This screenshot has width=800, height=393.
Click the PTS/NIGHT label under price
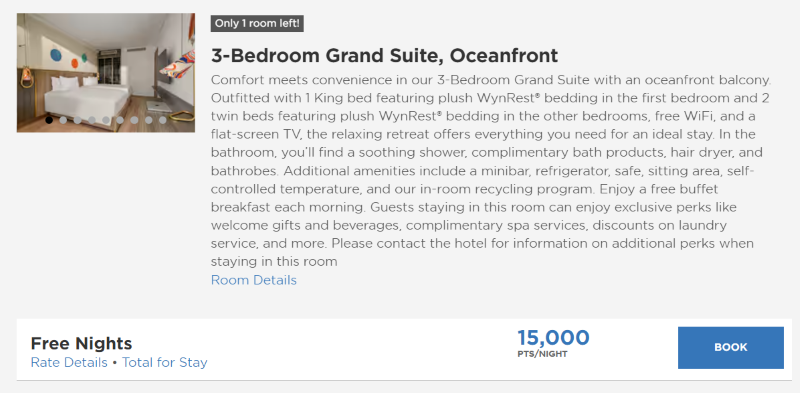(542, 354)
